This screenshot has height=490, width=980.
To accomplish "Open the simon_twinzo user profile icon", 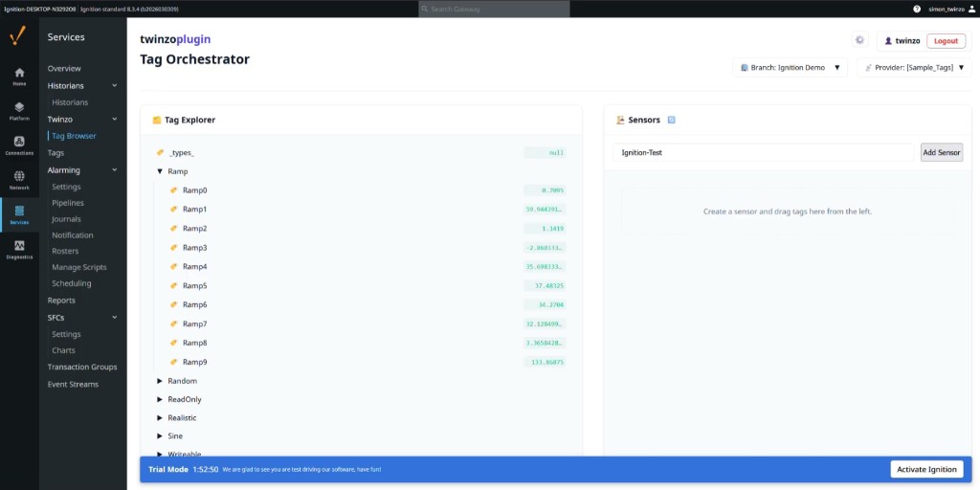I will 971,9.
